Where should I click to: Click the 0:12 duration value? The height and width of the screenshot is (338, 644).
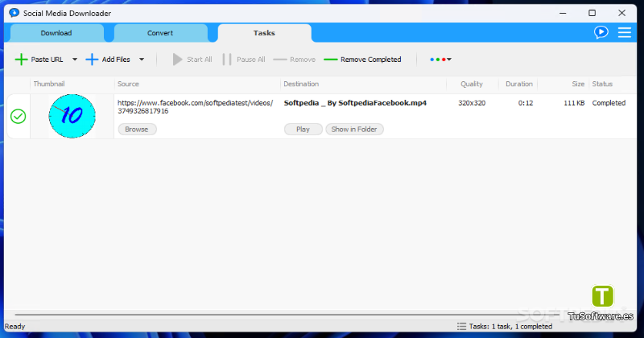pyautogui.click(x=526, y=103)
